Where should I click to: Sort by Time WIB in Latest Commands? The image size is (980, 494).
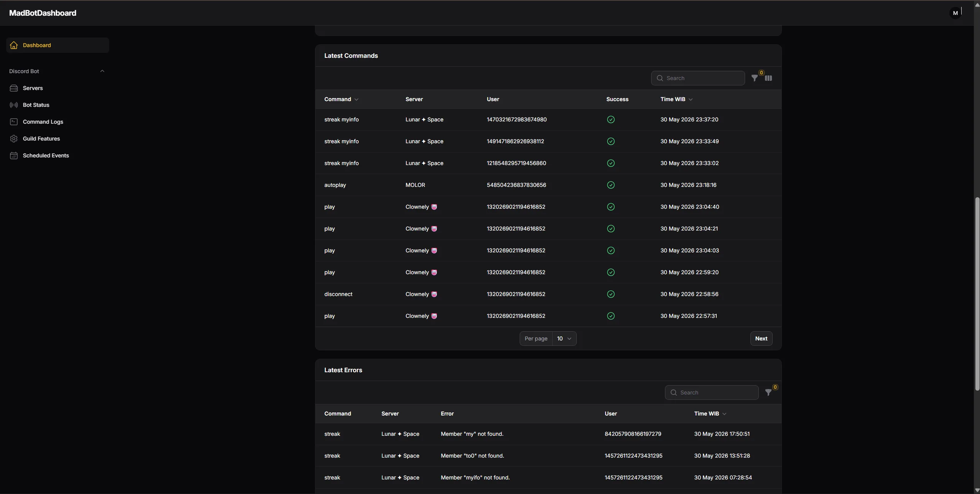676,99
